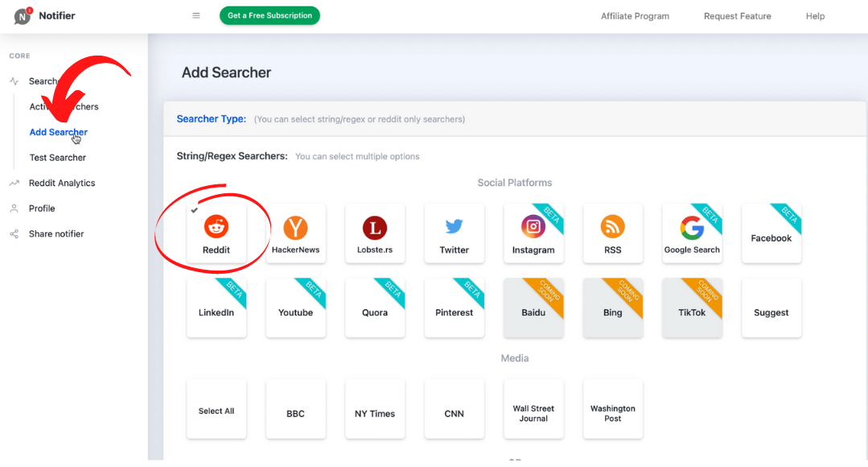Select the Reddit searcher tile
Image resolution: width=868 pixels, height=467 pixels.
point(216,233)
